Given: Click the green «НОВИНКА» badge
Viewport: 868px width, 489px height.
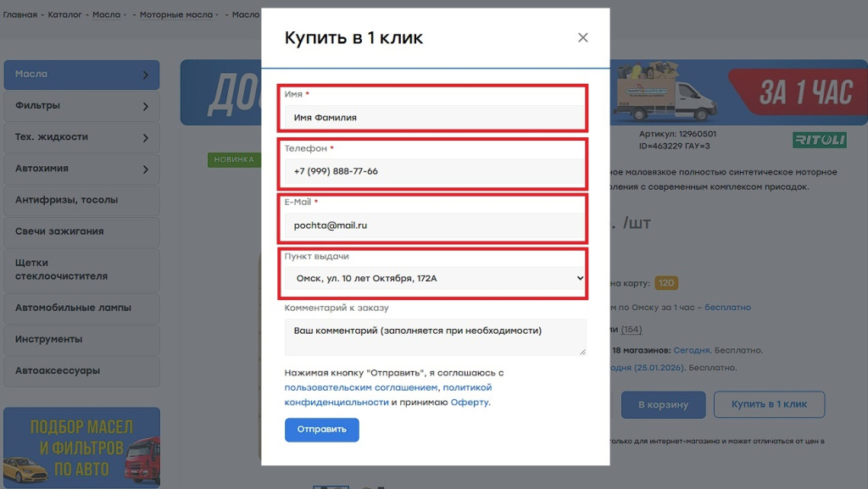Looking at the screenshot, I should 236,158.
